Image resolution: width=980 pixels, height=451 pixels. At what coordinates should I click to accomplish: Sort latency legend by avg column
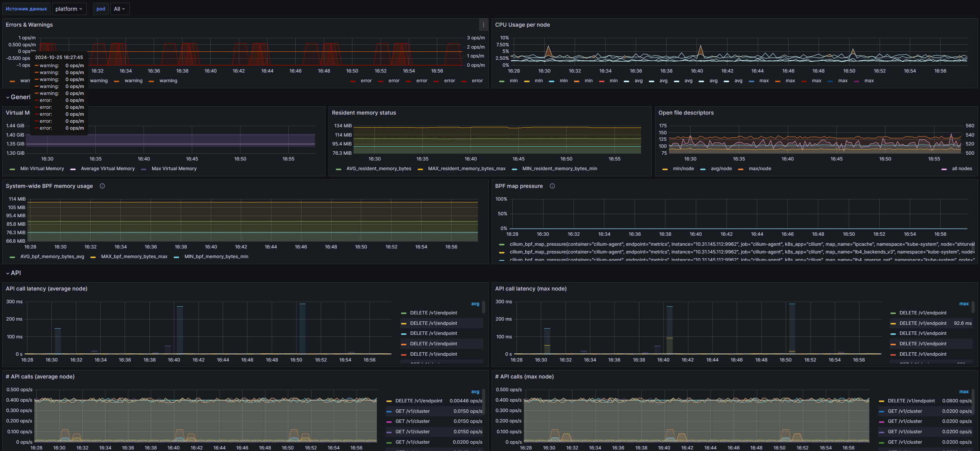[x=475, y=304]
